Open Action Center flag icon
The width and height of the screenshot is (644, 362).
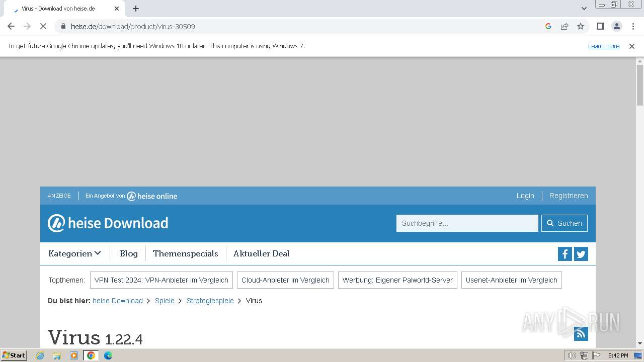(596, 355)
